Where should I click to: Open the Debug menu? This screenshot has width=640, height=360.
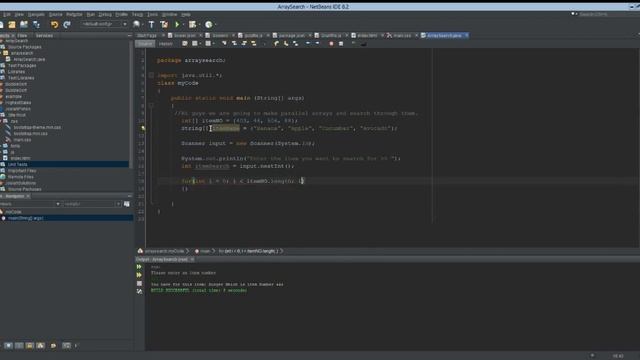point(105,14)
